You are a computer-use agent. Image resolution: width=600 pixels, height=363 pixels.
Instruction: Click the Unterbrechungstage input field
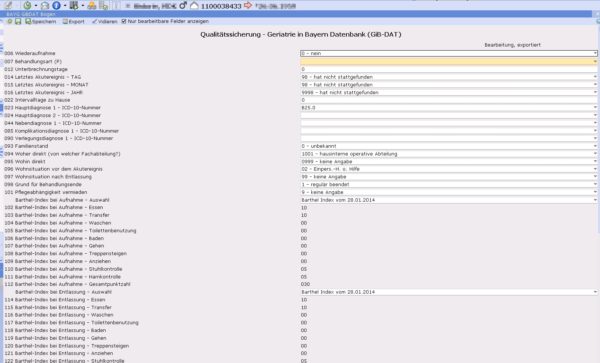tap(448, 69)
